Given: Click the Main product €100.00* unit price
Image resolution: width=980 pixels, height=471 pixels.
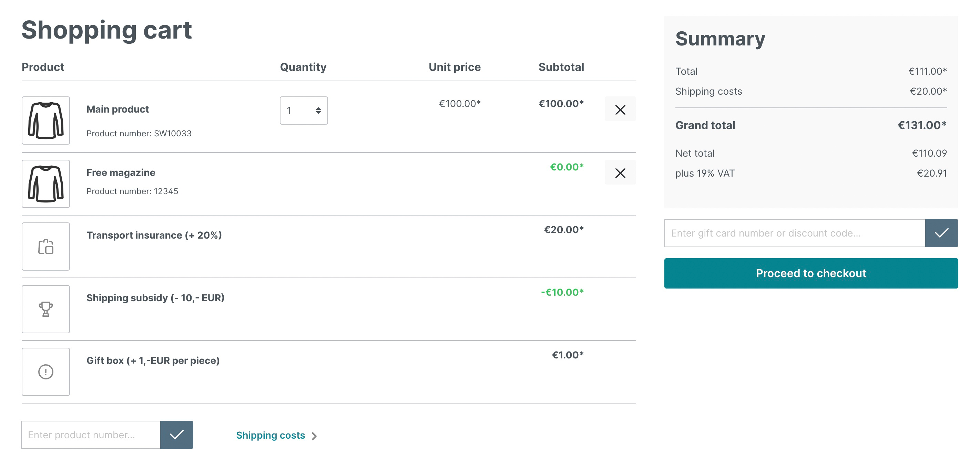Looking at the screenshot, I should point(460,103).
